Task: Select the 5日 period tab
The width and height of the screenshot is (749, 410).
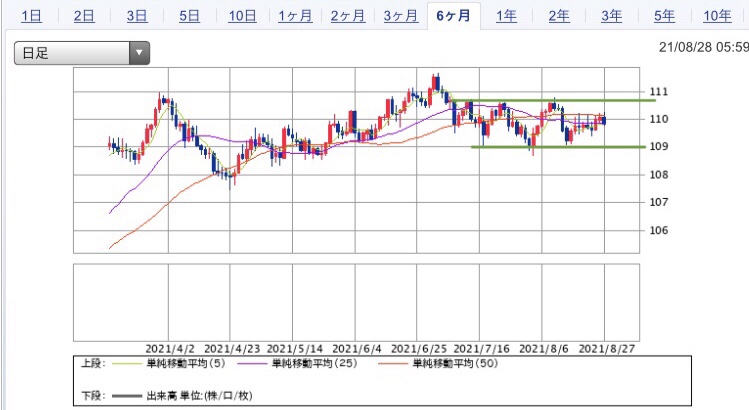Action: [x=190, y=16]
